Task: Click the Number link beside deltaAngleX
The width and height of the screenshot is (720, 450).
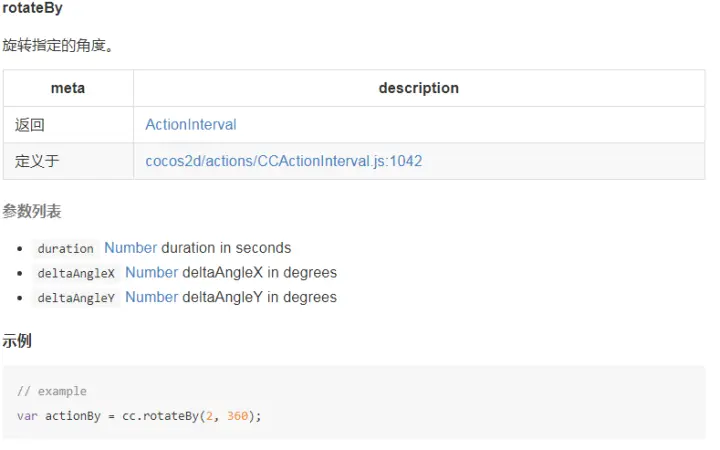Action: [x=151, y=272]
